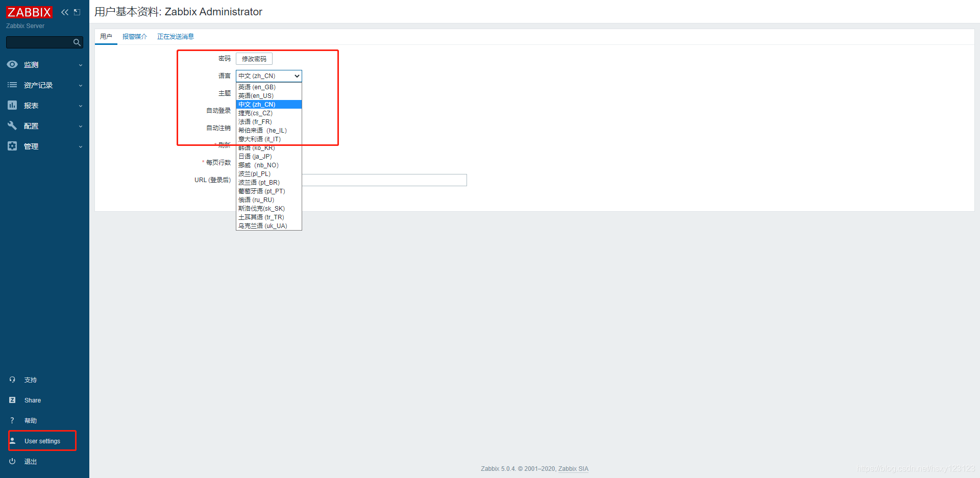Select 韩语 (ko_KR) language option

269,148
